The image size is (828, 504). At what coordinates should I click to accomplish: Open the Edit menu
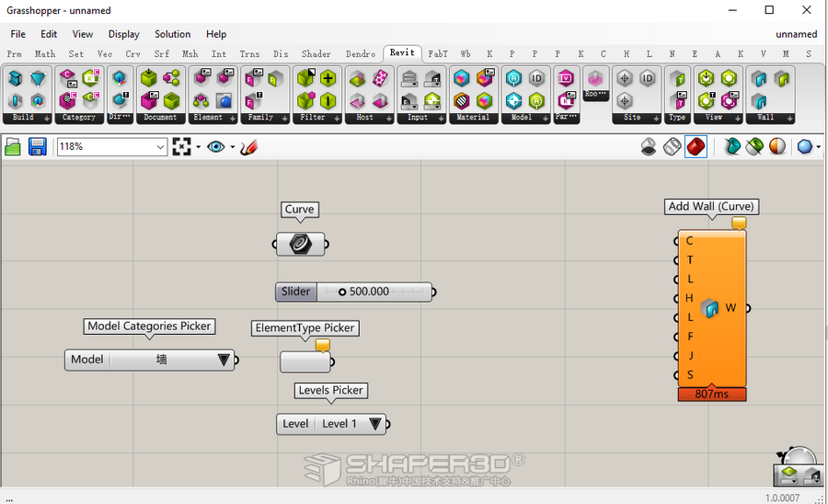49,34
